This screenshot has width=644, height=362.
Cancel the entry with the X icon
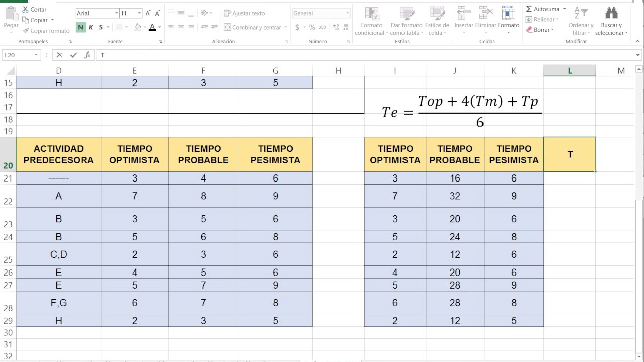tap(59, 55)
